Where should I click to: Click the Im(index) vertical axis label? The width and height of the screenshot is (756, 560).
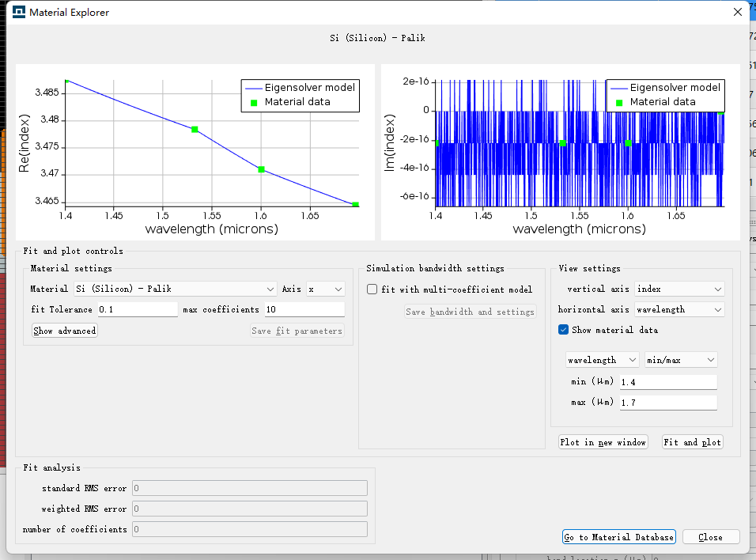[390, 143]
